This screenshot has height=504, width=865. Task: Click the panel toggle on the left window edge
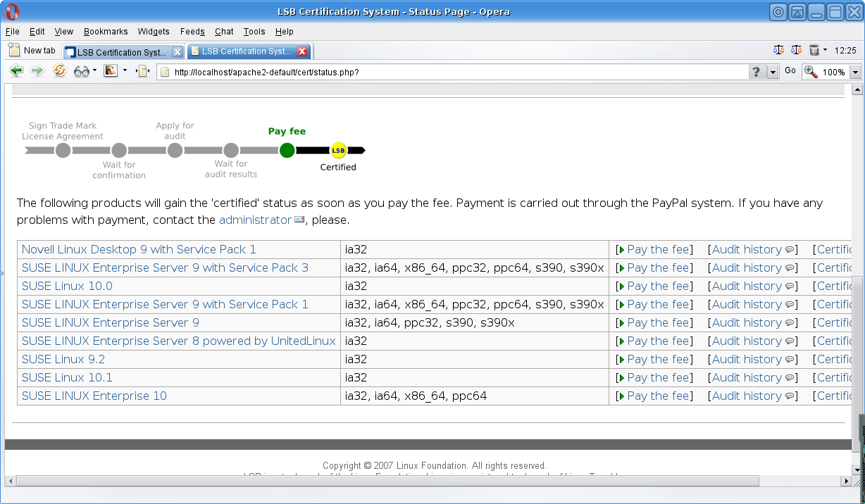[2, 272]
